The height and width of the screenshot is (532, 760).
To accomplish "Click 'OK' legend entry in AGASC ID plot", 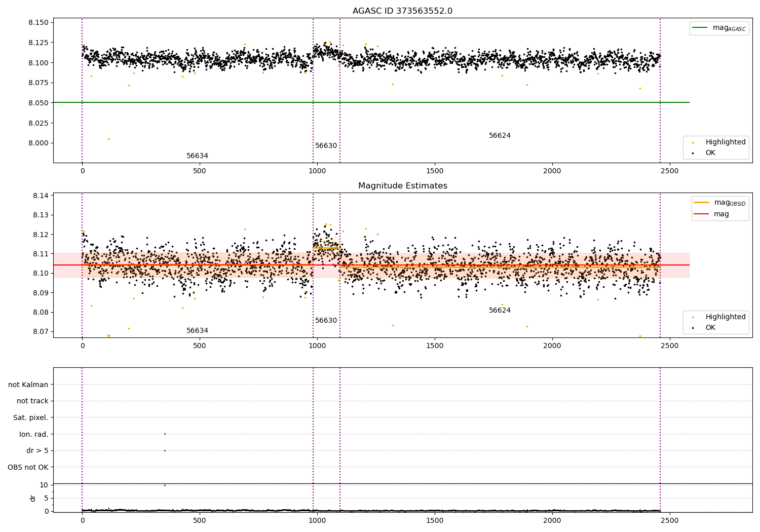I will (x=705, y=153).
